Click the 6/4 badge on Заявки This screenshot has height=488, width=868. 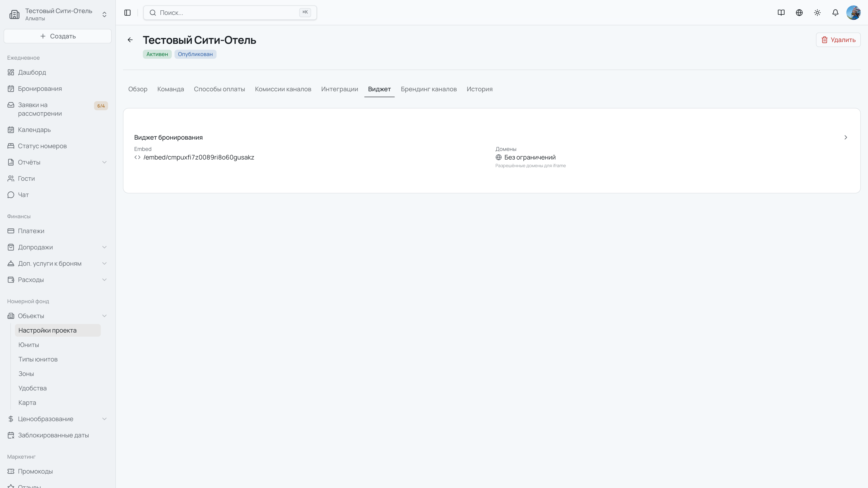coord(101,106)
